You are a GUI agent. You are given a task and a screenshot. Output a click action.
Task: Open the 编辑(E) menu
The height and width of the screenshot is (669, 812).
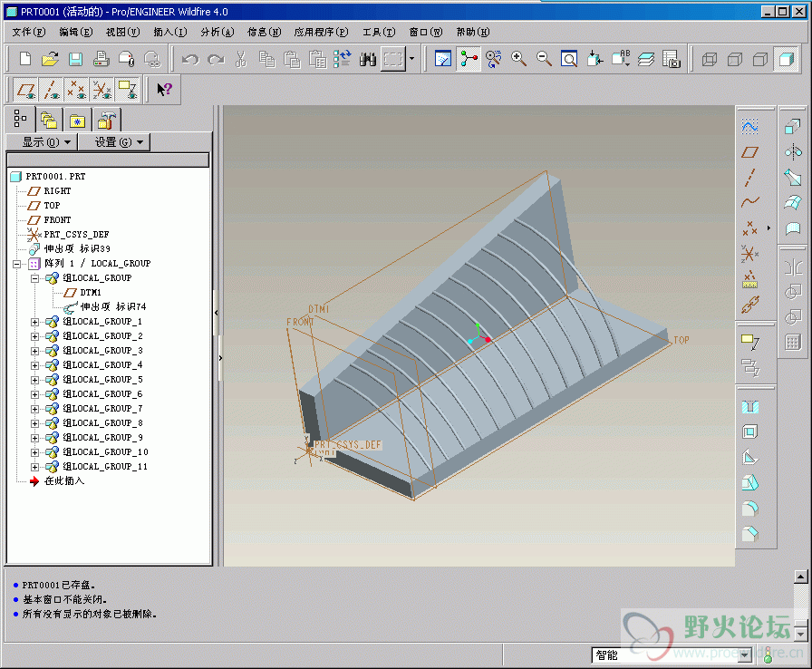[x=75, y=32]
